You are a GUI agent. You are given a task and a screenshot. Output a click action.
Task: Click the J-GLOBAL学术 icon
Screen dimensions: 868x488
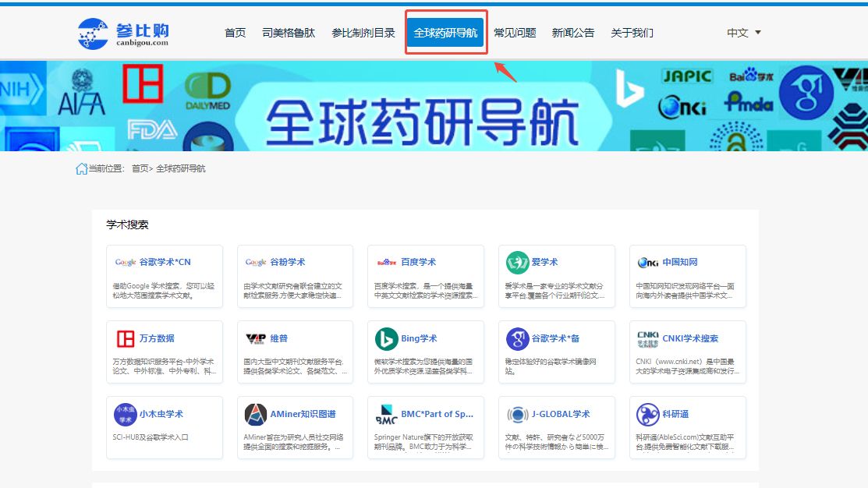[x=517, y=414]
